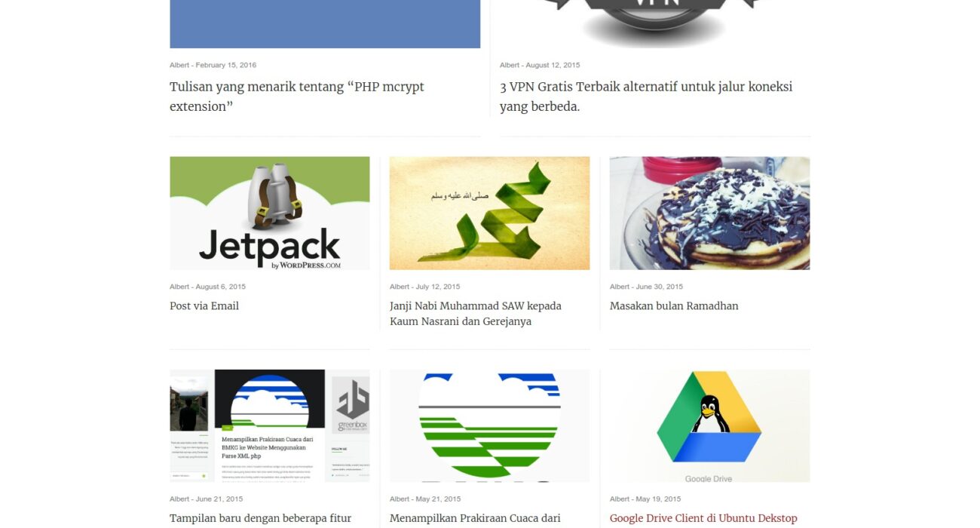Open the 3 VPN Gratis Terbaik article
980x528 pixels.
(646, 97)
